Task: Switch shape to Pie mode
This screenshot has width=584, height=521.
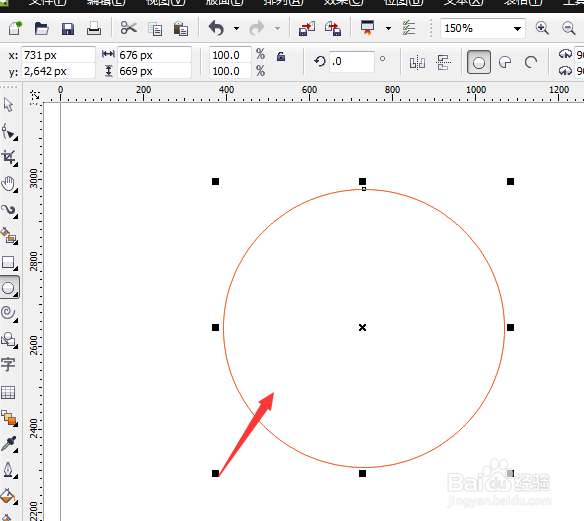Action: pyautogui.click(x=505, y=62)
